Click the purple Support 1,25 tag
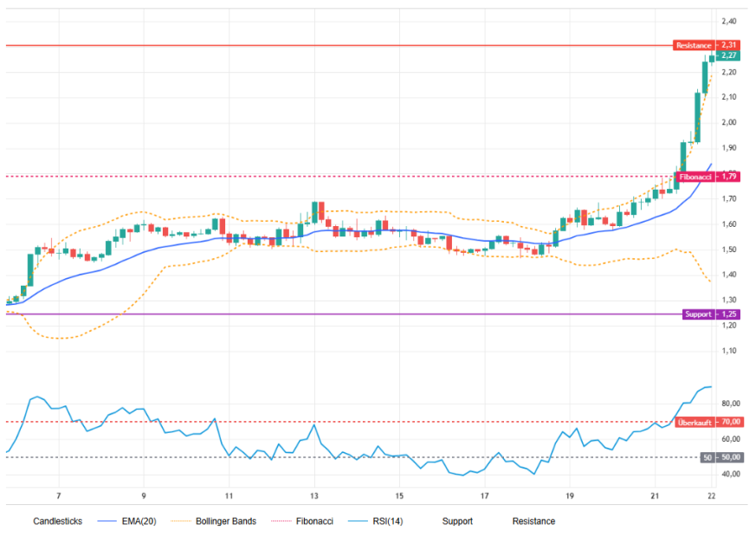This screenshot has width=756, height=537. [x=711, y=314]
